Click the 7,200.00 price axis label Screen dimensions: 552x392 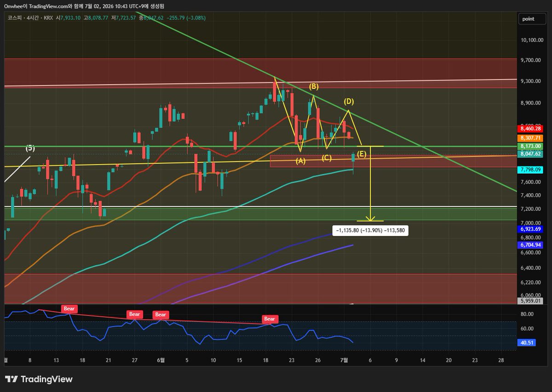tap(531, 209)
